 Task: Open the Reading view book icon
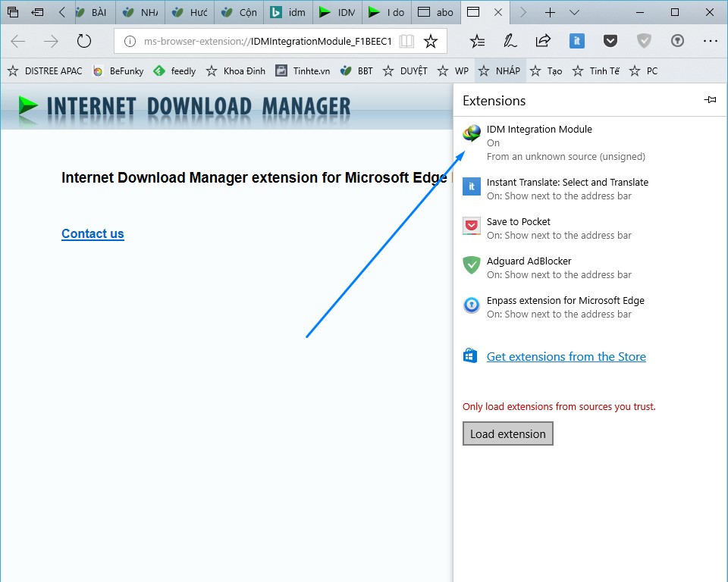point(406,42)
